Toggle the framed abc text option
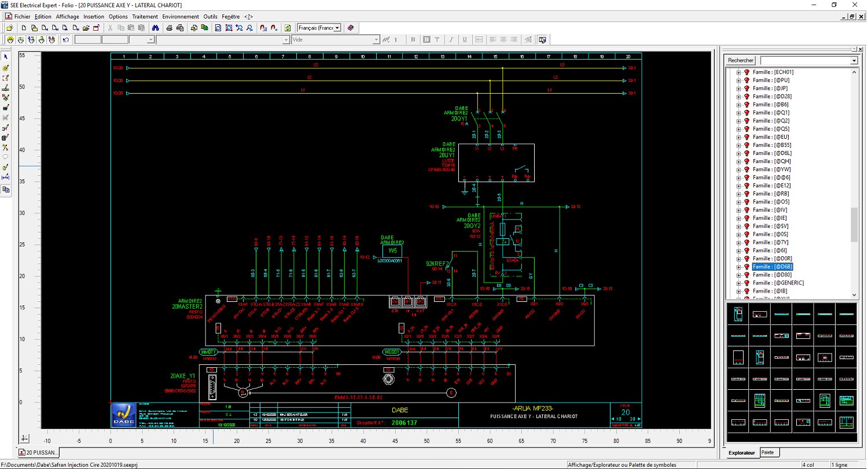868x469 pixels. click(479, 40)
